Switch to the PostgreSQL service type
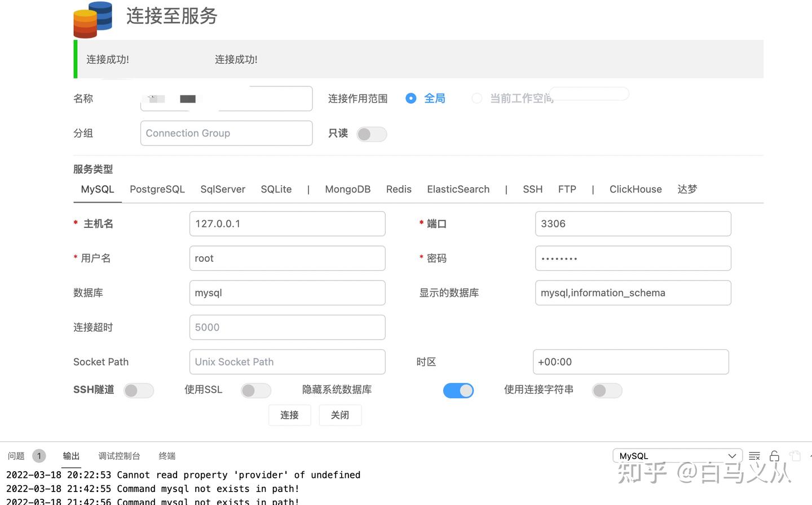The height and width of the screenshot is (505, 812). (157, 190)
